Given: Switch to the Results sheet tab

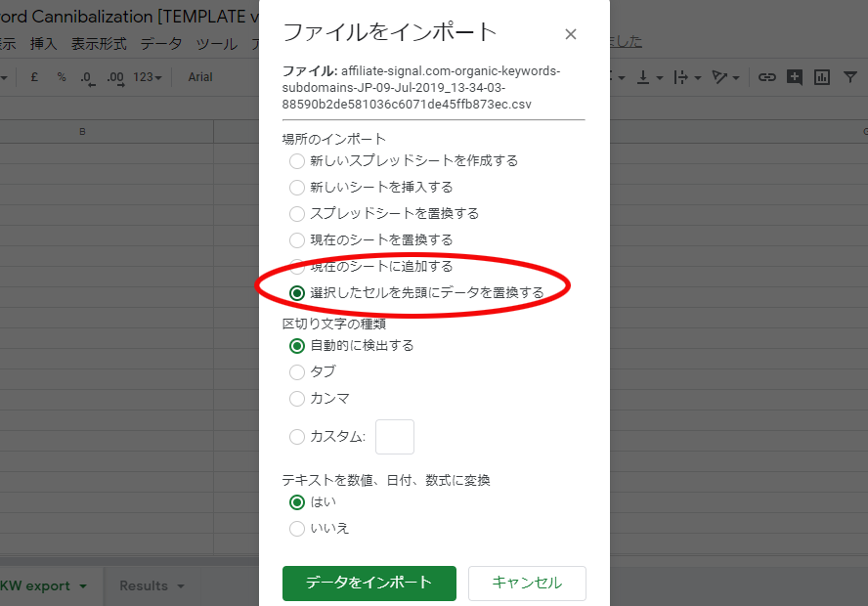Looking at the screenshot, I should (144, 586).
